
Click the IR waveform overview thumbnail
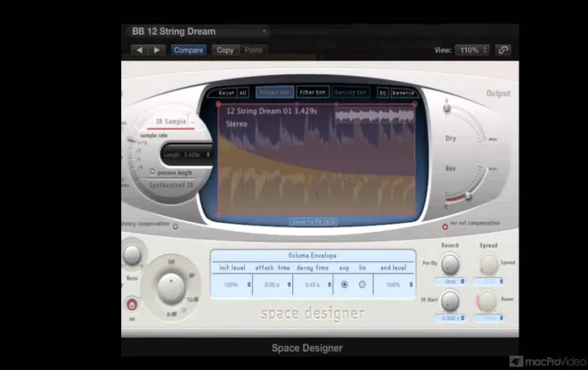coord(374,116)
